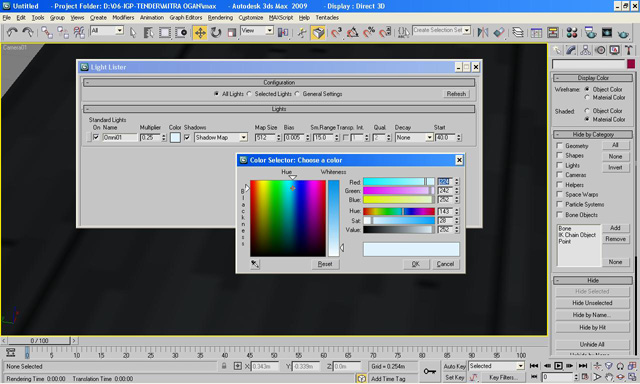The image size is (640, 384).
Task: Click the Rectangular Selection Region icon
Action: click(x=165, y=32)
